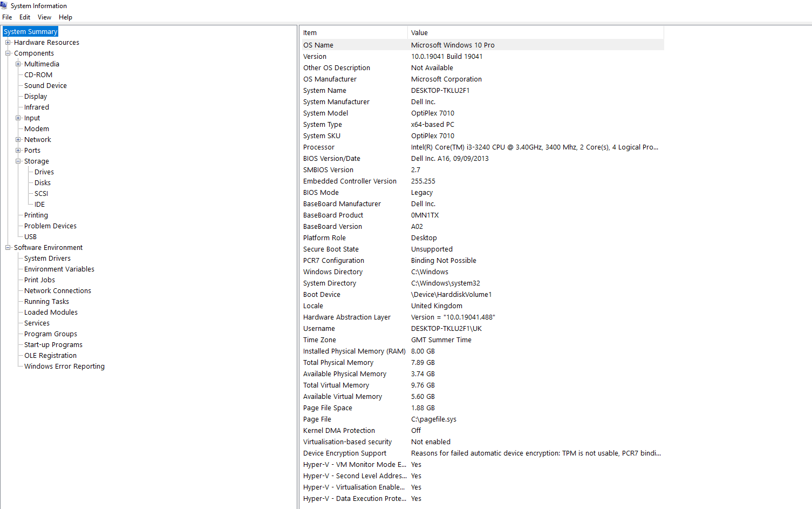Open the Edit menu

[x=25, y=17]
